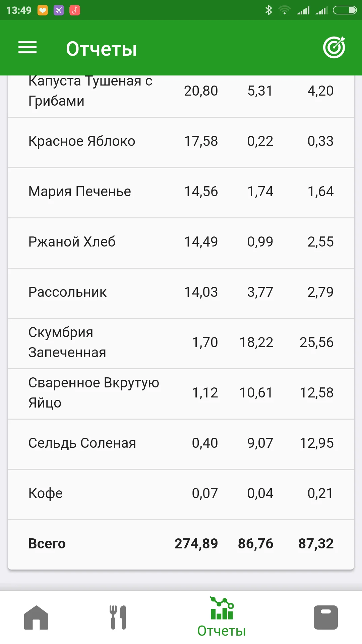Screen dimensions: 362x644
Task: Select the Мария Печенье row
Action: pos(181,192)
